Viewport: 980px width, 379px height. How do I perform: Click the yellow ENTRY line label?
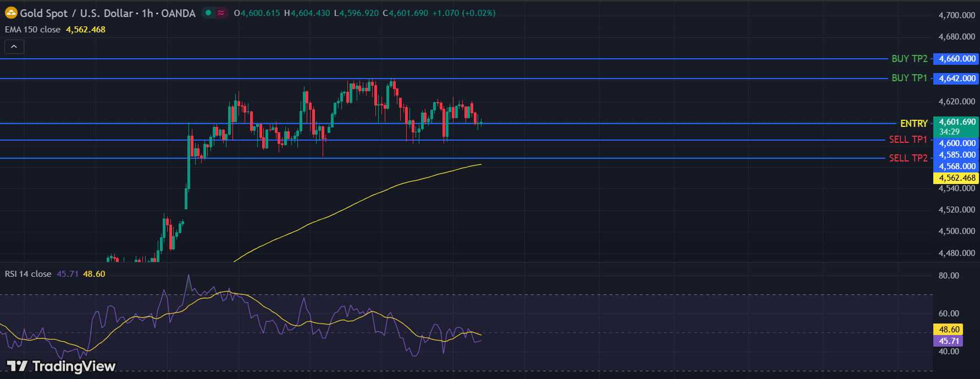point(913,124)
